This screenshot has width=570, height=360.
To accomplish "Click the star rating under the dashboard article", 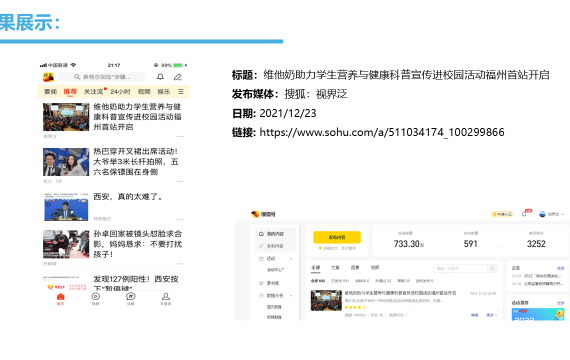I will (x=355, y=308).
